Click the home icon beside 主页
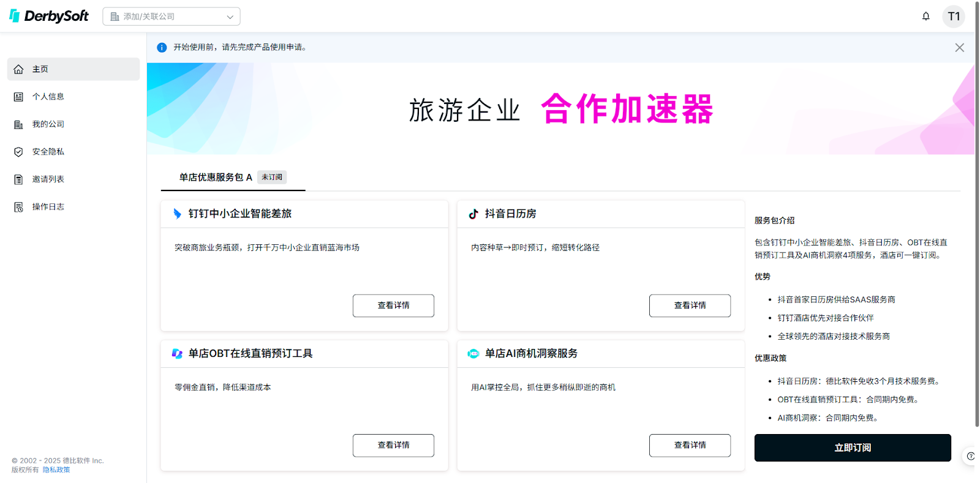 pyautogui.click(x=19, y=69)
